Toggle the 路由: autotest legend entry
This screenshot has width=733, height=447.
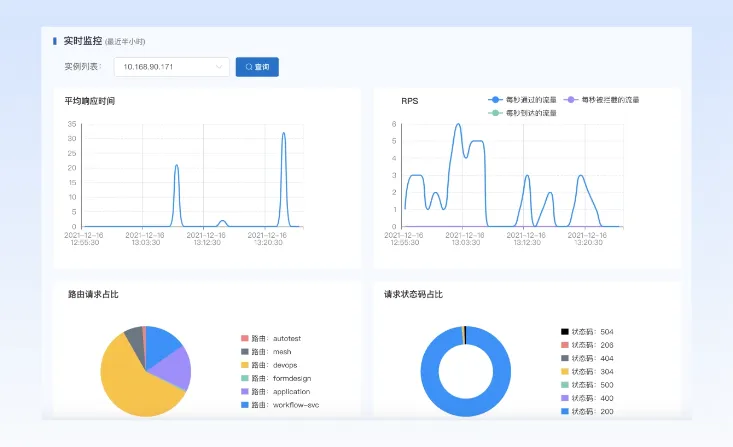pos(271,338)
